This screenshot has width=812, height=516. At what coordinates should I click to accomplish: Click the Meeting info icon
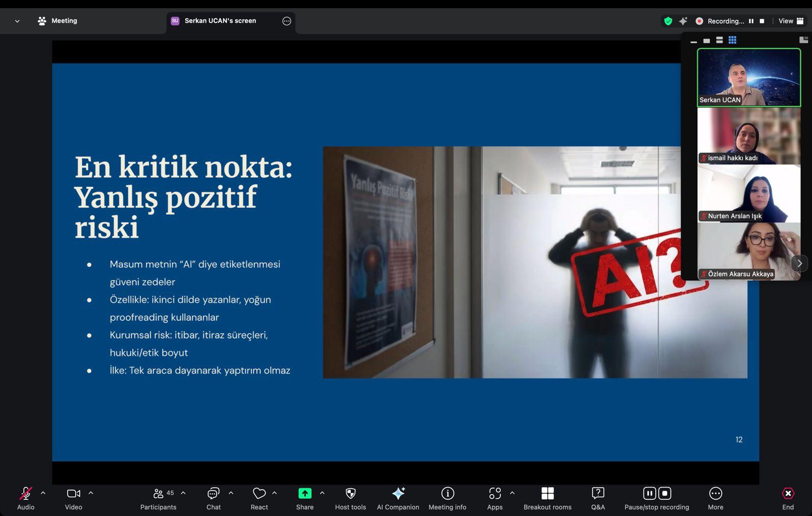[x=447, y=494]
